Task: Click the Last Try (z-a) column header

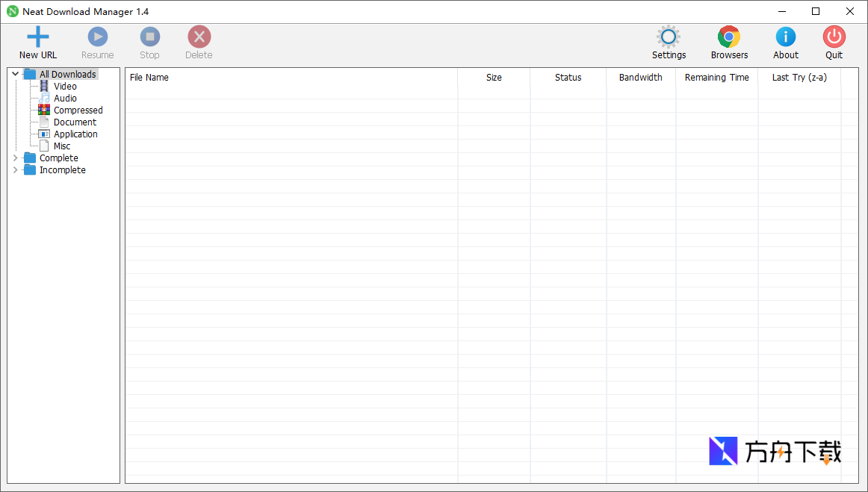Action: (x=799, y=77)
